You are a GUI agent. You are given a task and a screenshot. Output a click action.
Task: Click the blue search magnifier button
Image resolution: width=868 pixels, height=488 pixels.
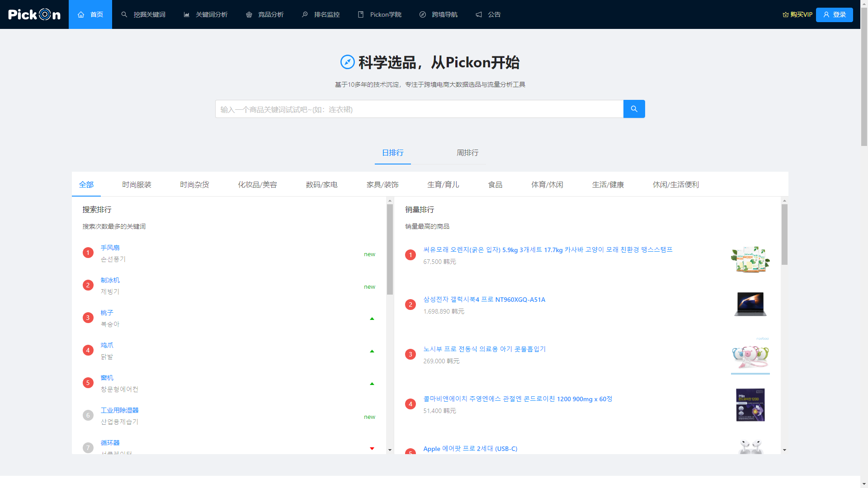click(x=634, y=109)
